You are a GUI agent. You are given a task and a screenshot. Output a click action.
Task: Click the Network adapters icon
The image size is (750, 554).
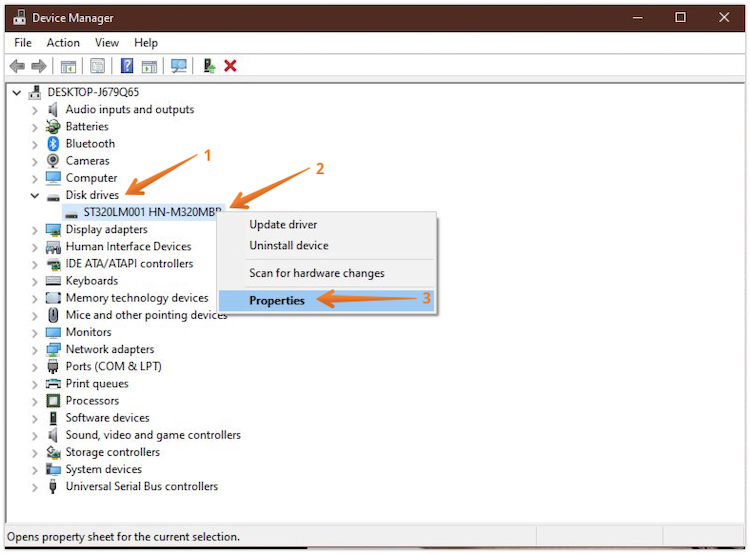[53, 349]
